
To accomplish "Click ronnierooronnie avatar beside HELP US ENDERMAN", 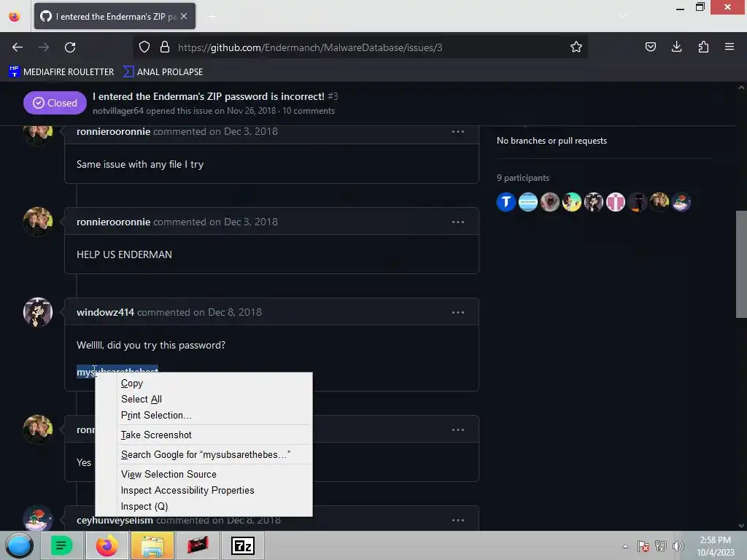I will [38, 222].
